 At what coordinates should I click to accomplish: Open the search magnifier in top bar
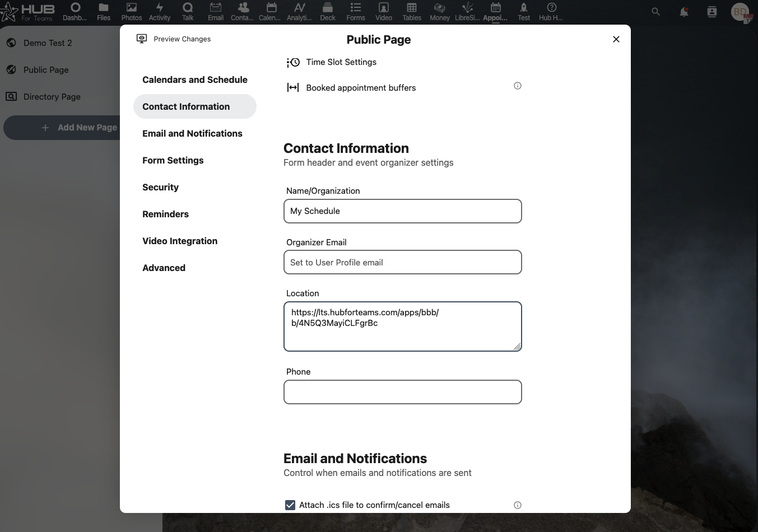click(x=656, y=11)
